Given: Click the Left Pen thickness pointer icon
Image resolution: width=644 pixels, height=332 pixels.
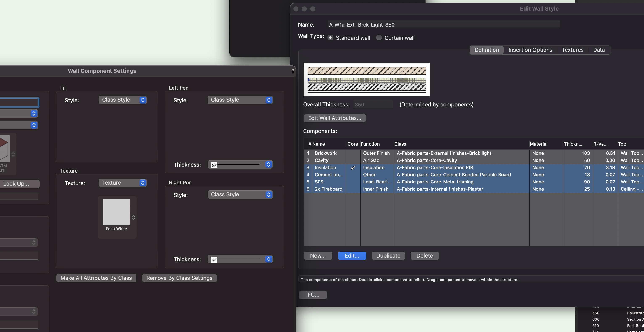Looking at the screenshot, I should click(214, 165).
